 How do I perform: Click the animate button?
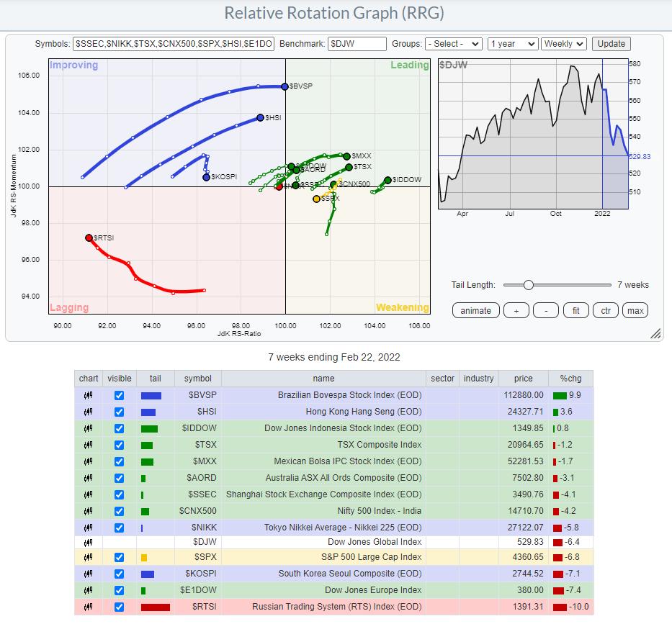point(475,311)
